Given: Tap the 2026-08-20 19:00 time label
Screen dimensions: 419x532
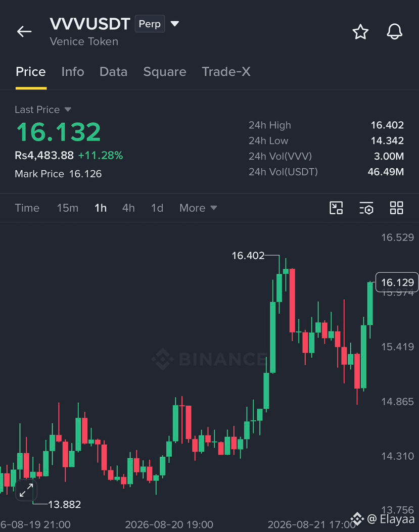Looking at the screenshot, I should point(169,524).
